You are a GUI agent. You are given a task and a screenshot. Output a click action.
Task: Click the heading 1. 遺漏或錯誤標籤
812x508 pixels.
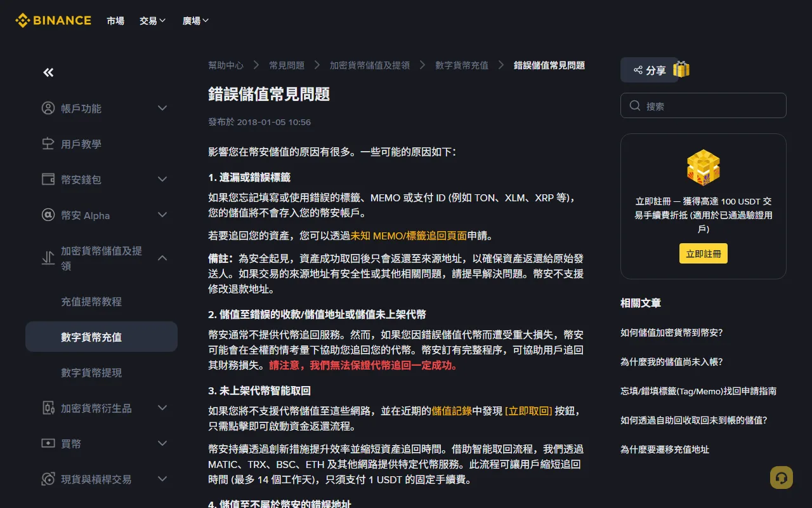pyautogui.click(x=249, y=177)
